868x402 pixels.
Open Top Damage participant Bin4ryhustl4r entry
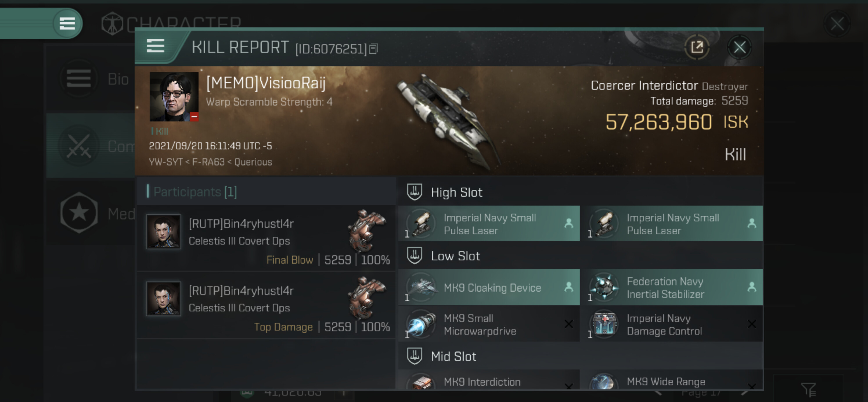(266, 306)
